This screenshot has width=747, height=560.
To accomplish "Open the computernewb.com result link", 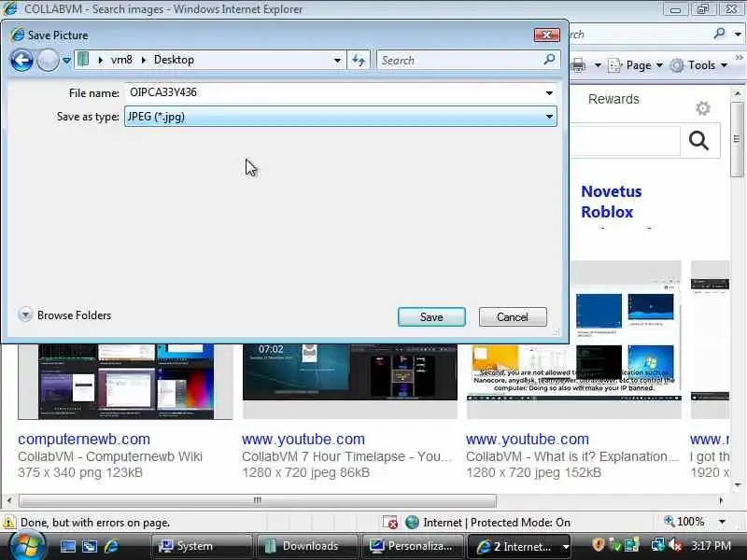I will [x=84, y=439].
